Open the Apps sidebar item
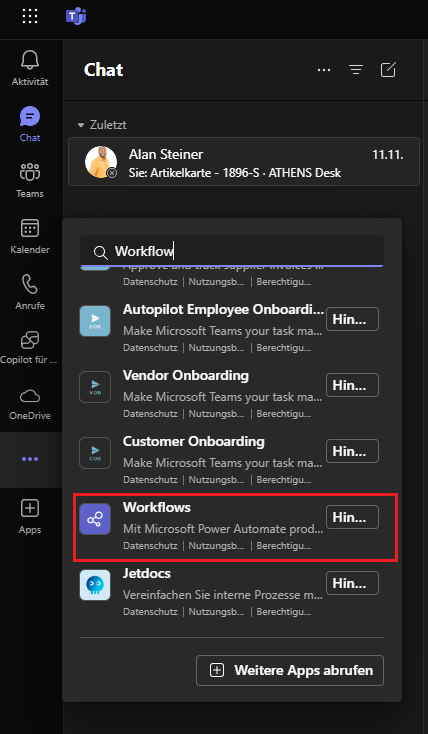Viewport: 428px width, 734px height. pyautogui.click(x=30, y=516)
